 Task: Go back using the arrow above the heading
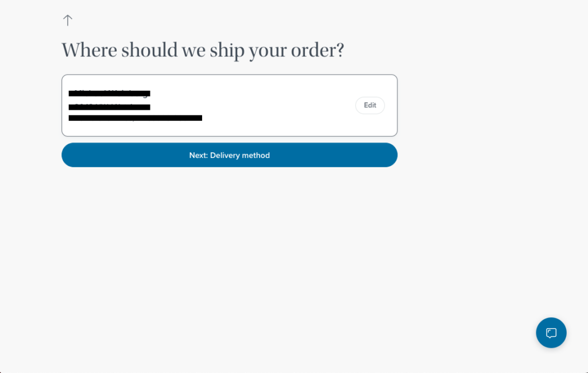68,20
